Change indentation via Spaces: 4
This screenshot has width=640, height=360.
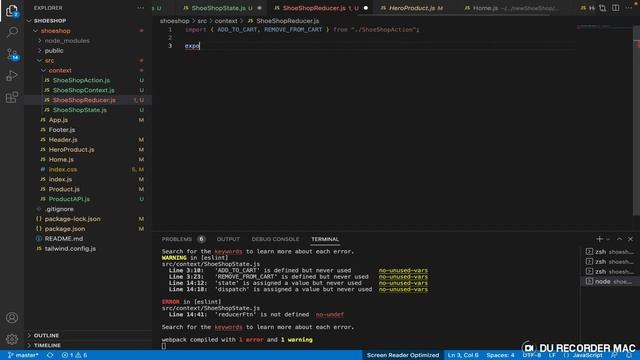pyautogui.click(x=500, y=355)
